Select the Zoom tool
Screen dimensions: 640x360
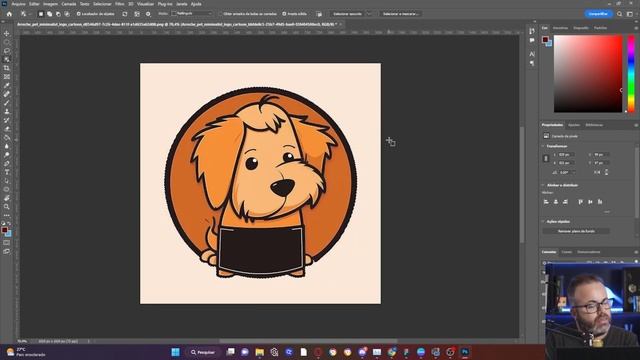click(7, 207)
